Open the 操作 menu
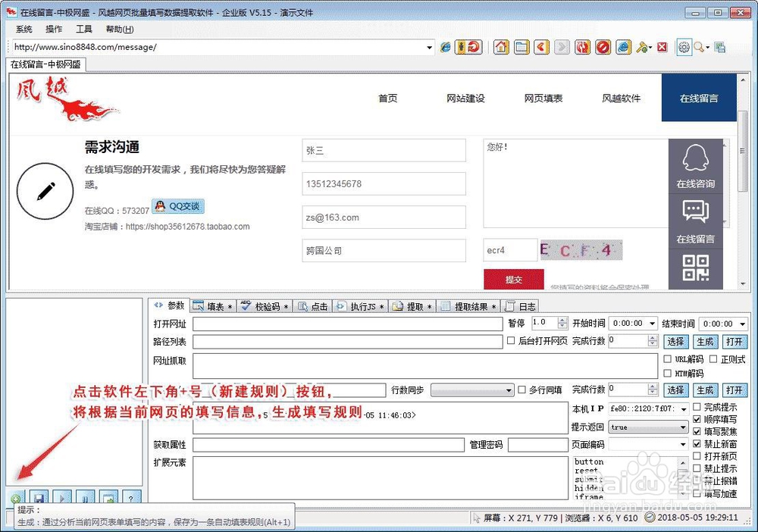 54,30
